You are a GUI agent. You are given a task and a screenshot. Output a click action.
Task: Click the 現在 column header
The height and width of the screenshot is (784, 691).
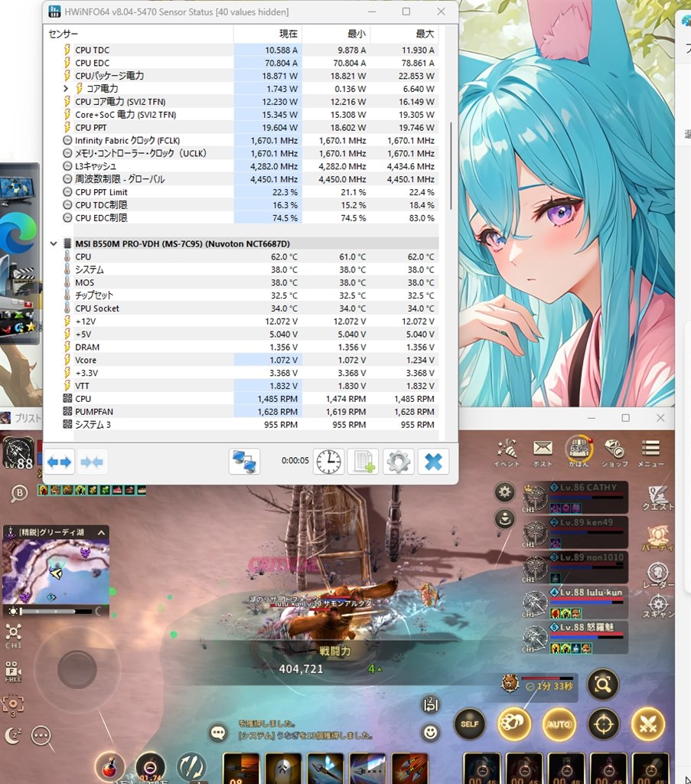point(268,34)
